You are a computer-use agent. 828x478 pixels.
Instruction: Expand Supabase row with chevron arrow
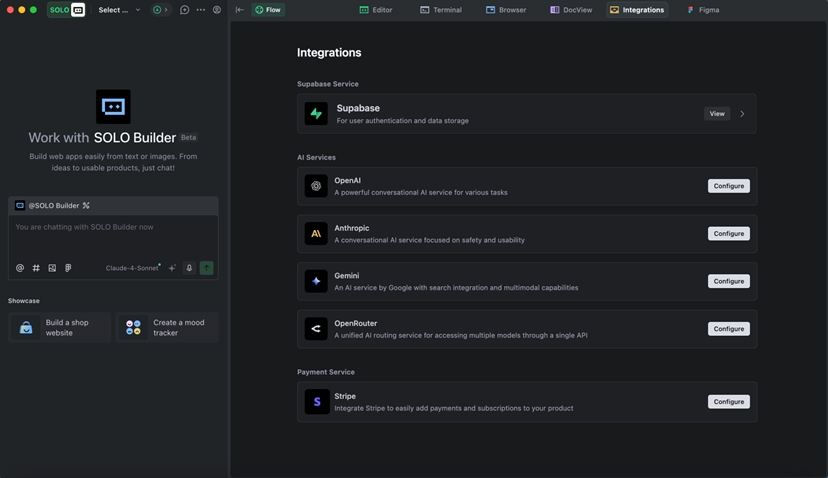742,114
